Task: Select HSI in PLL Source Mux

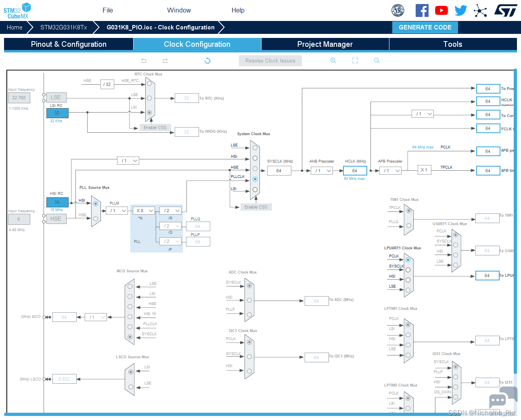Action: [x=96, y=204]
